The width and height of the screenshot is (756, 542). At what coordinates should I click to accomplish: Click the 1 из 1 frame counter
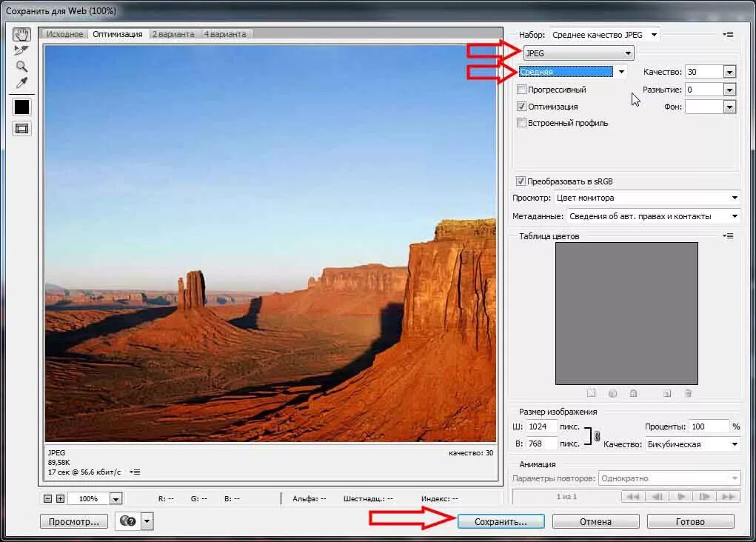point(566,497)
